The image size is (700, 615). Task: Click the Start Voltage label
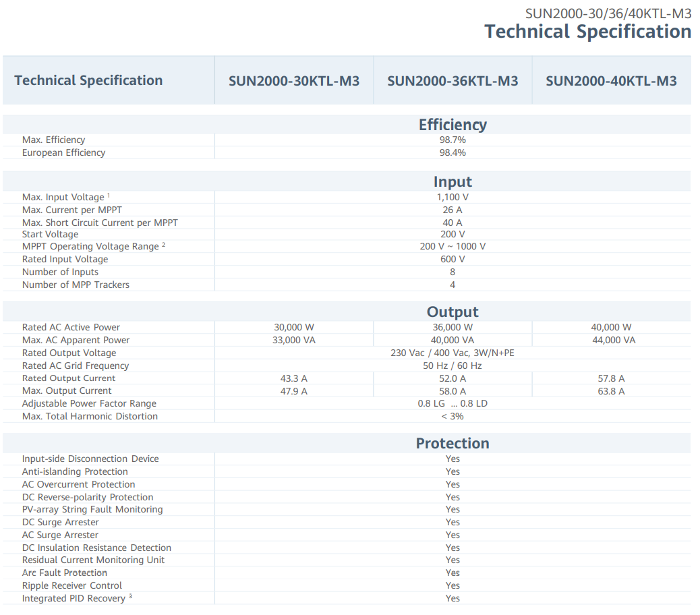[51, 234]
